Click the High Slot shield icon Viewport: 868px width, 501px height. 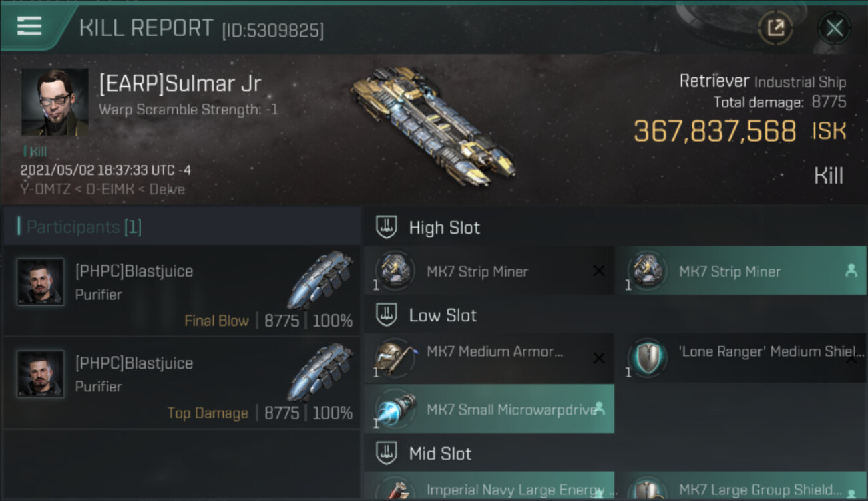click(387, 227)
